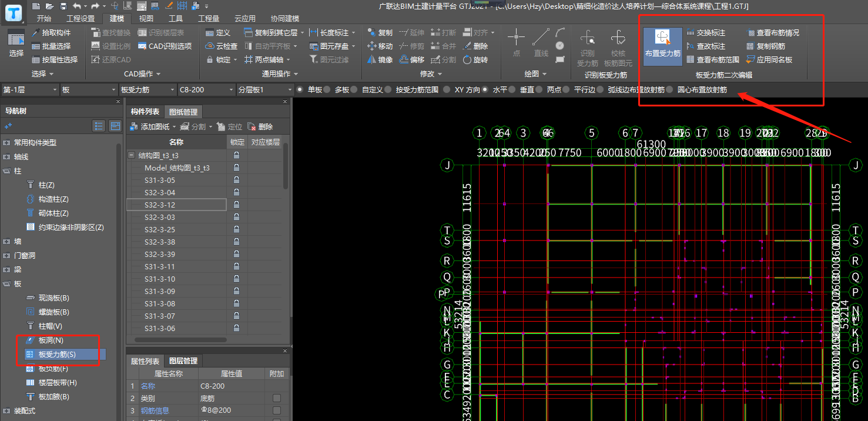
Task: Open the C8-200 component dropdown
Action: 206,90
